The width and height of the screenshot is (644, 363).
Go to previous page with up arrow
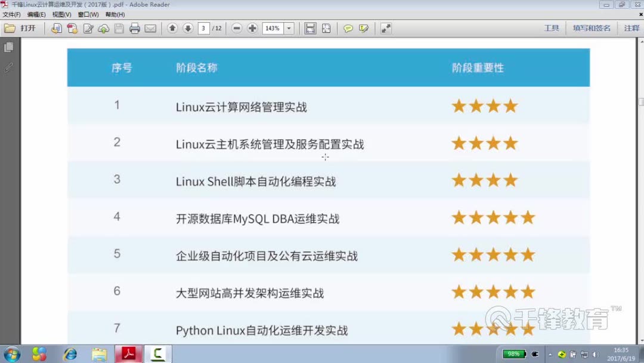pyautogui.click(x=173, y=27)
